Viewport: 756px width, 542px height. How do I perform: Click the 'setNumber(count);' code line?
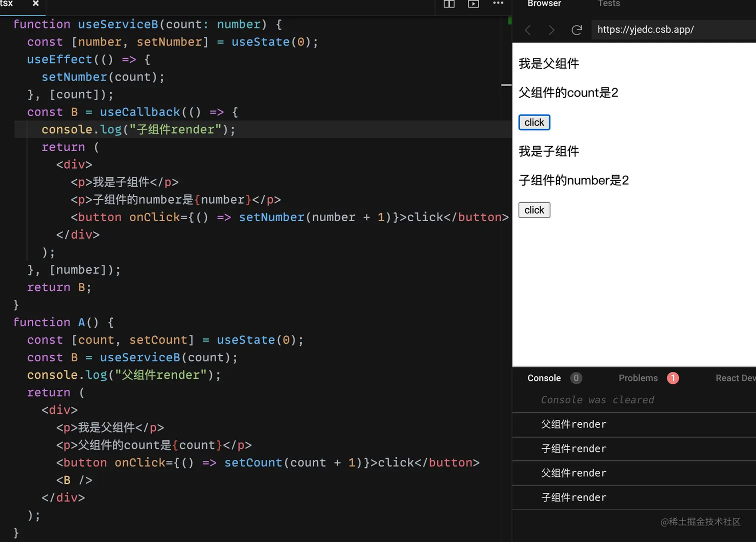click(x=103, y=77)
